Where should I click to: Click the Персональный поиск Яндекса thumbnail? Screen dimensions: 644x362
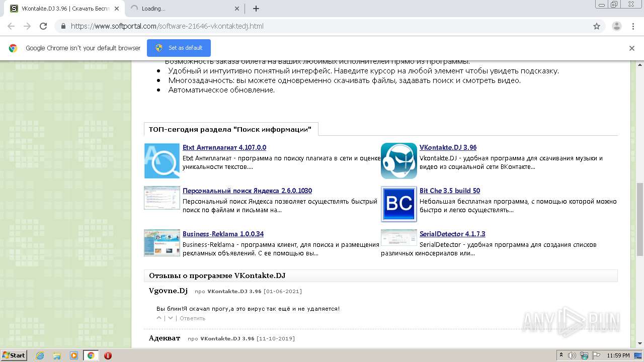pyautogui.click(x=162, y=198)
